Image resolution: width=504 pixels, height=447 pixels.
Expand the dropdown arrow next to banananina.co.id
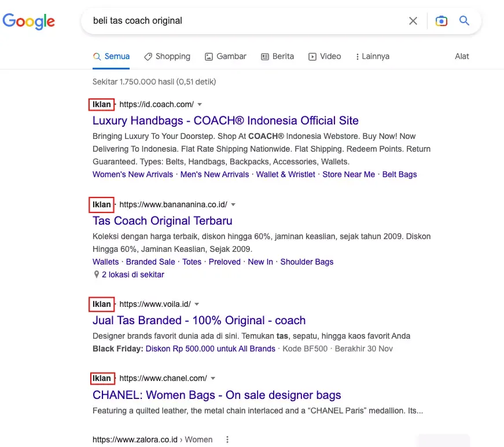233,204
